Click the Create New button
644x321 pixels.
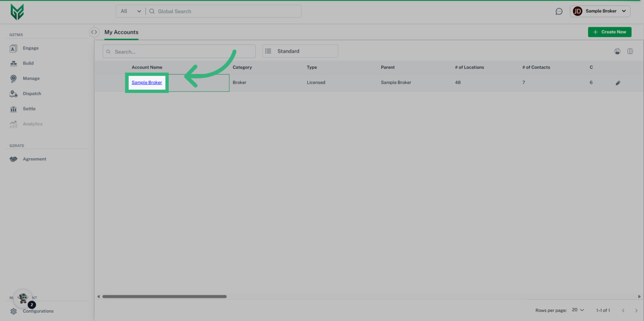click(609, 32)
